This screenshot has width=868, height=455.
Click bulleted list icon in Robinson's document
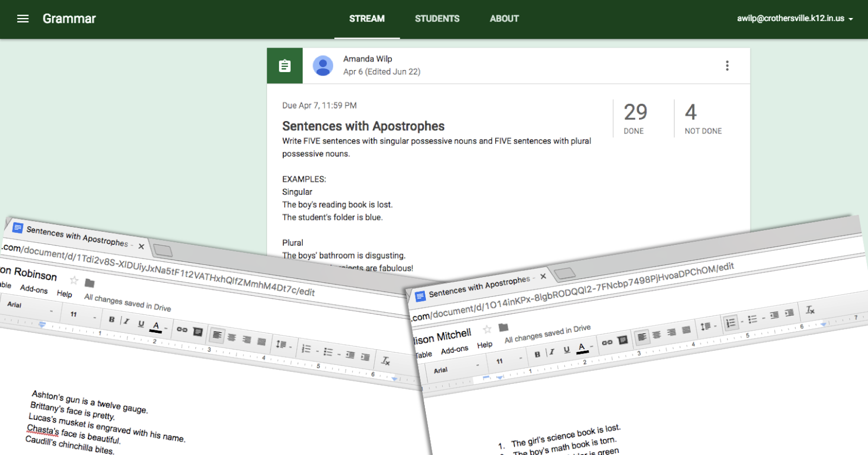(329, 352)
